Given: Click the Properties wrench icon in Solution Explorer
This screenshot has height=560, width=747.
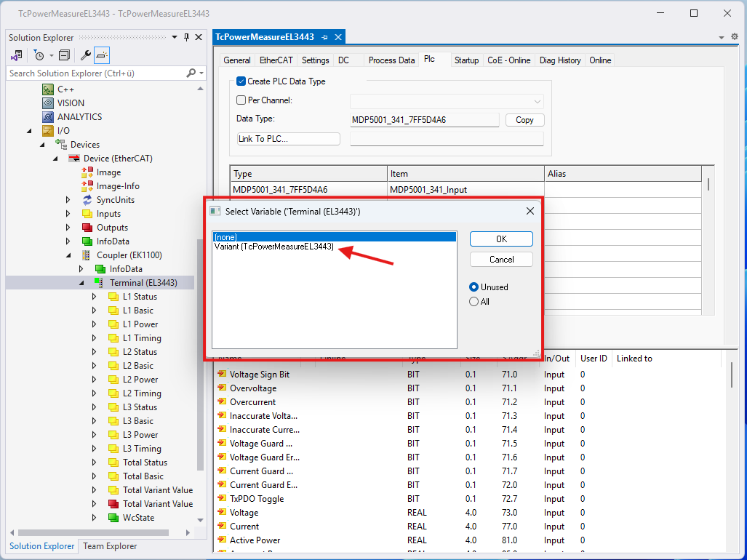Looking at the screenshot, I should click(85, 55).
